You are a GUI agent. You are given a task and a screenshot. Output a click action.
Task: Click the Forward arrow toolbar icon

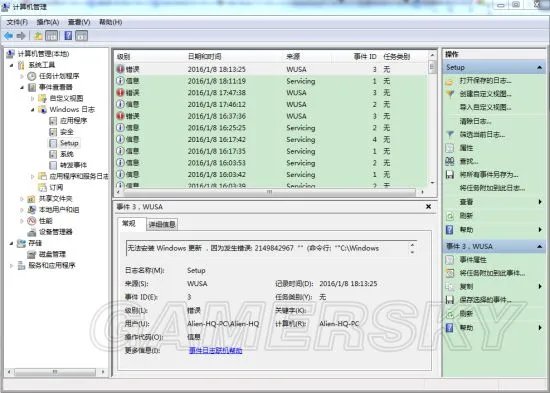pos(21,35)
